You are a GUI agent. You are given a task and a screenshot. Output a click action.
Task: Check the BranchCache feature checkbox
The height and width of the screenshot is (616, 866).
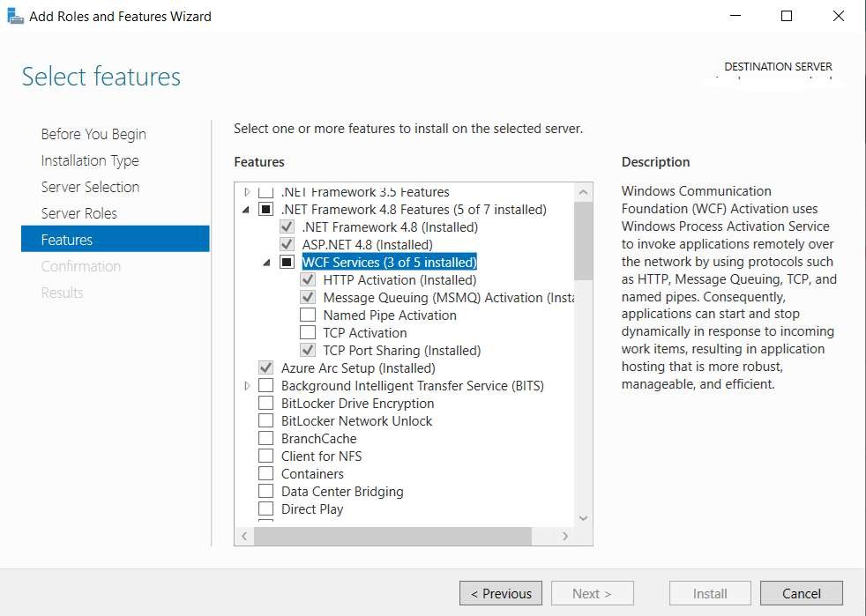[x=265, y=439]
